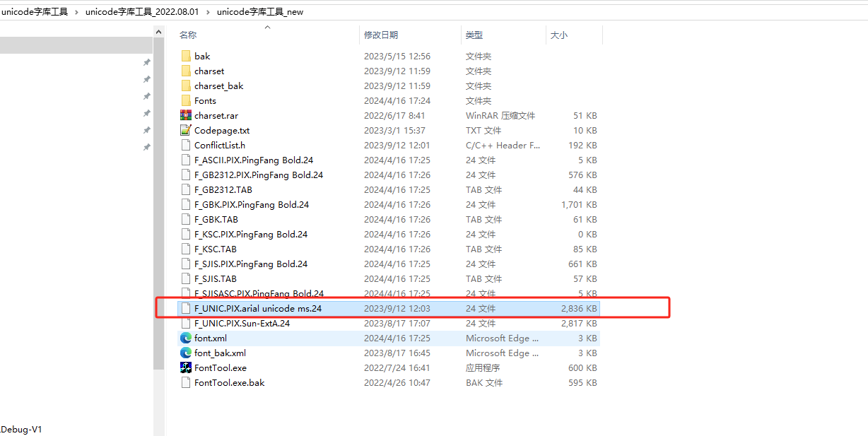Select Debug-V1 entry in navigation pane
Image resolution: width=868 pixels, height=436 pixels.
(x=21, y=429)
